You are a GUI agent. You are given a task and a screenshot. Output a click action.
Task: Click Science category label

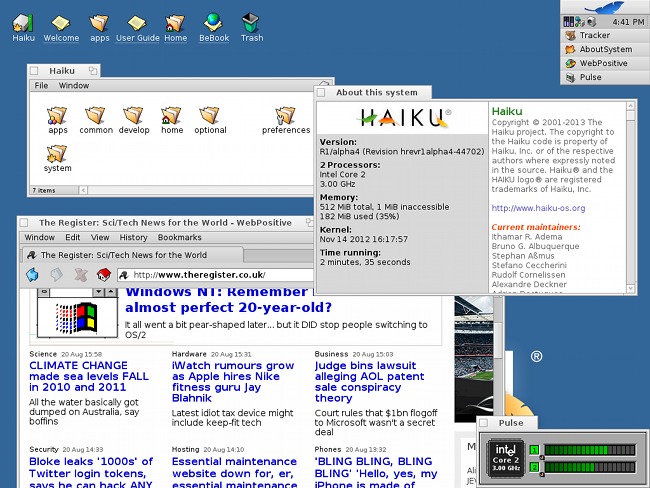43,354
